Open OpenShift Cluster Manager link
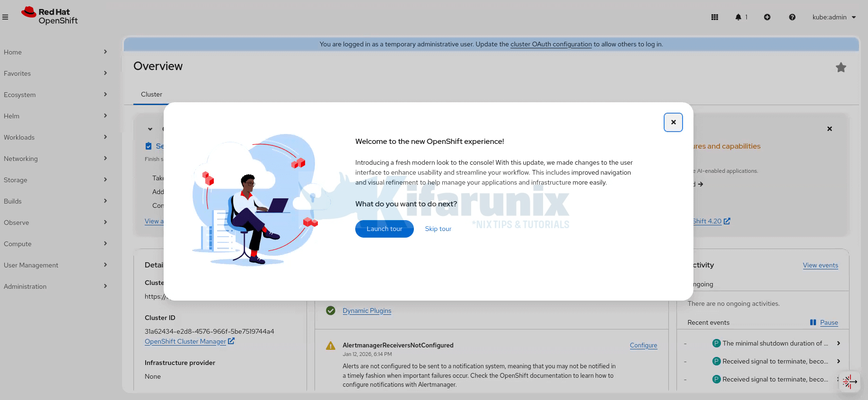The height and width of the screenshot is (400, 868). 189,341
